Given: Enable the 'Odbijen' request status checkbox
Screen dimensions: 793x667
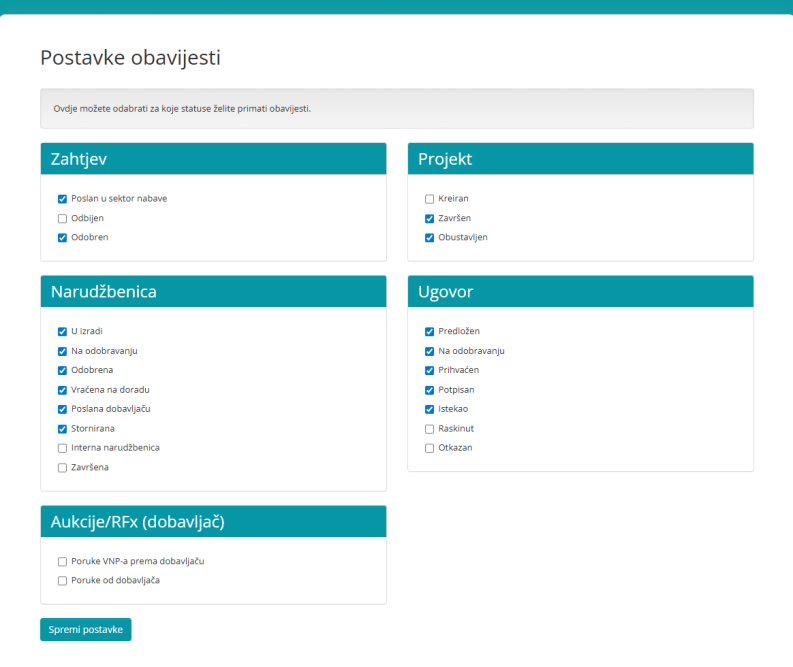Looking at the screenshot, I should pos(62,218).
